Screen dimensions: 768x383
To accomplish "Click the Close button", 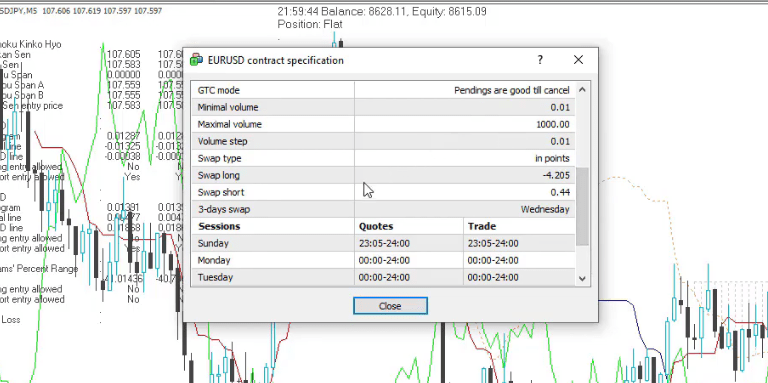I will pos(390,306).
